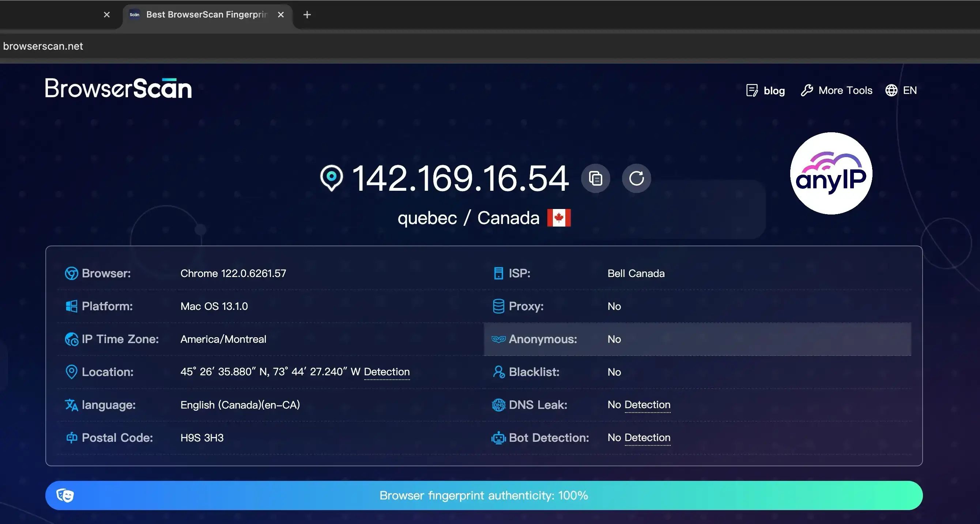Click the Canada flag icon
This screenshot has width=980, height=524.
[558, 218]
